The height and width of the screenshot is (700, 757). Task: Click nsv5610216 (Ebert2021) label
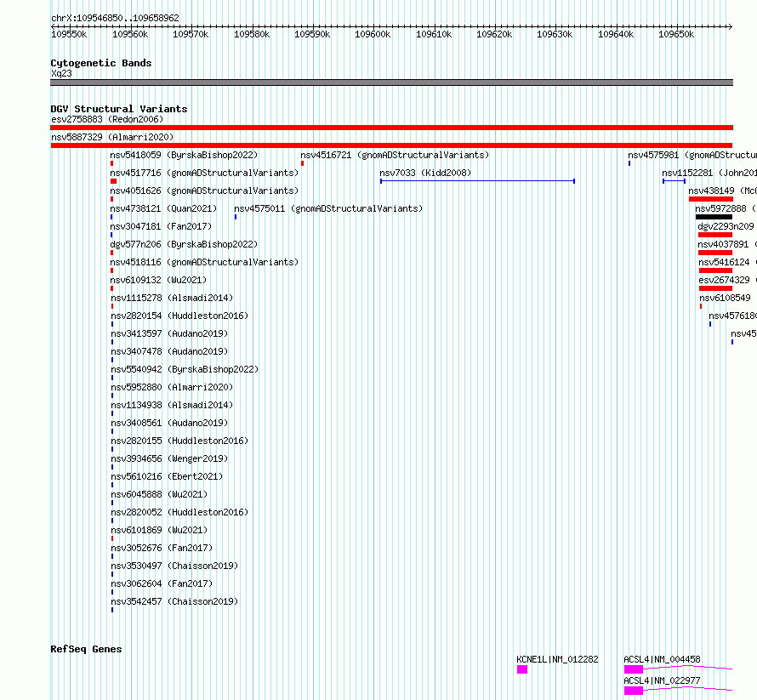pos(167,476)
